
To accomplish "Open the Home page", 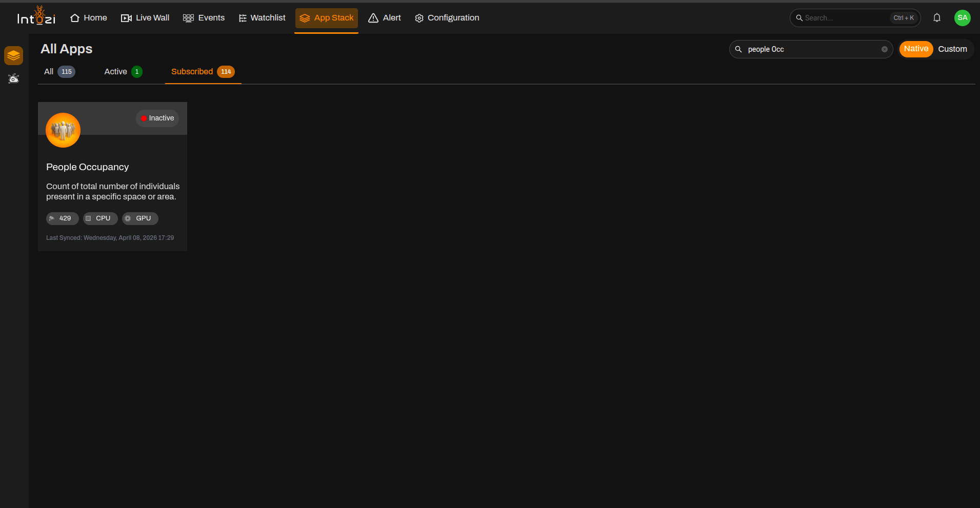I will point(89,18).
